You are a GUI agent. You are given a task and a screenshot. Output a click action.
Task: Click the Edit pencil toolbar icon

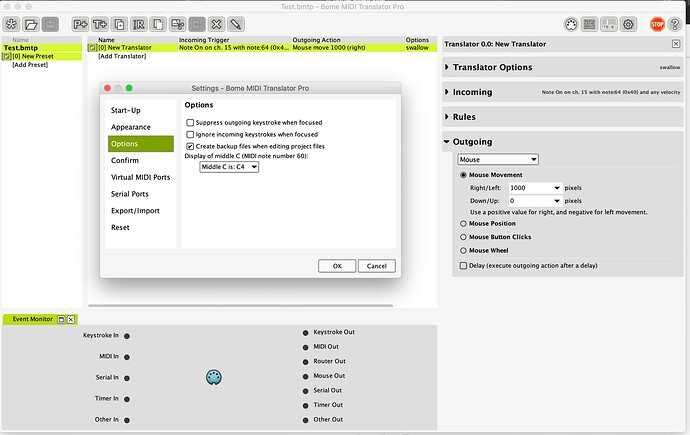tap(235, 24)
